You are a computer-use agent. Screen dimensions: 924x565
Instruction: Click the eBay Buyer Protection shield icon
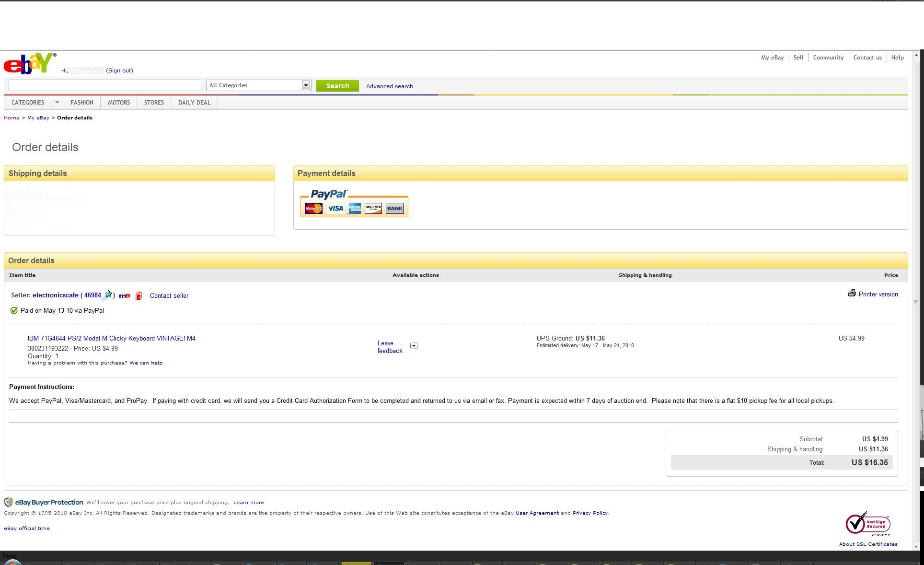tap(8, 502)
